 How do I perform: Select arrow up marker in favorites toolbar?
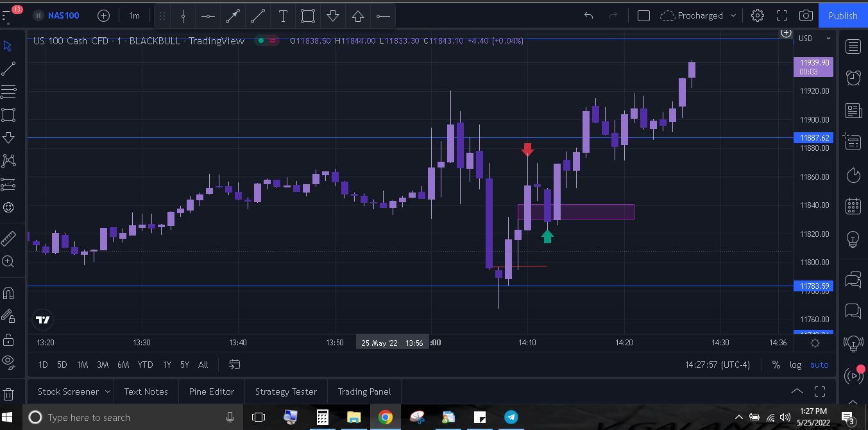(x=358, y=16)
